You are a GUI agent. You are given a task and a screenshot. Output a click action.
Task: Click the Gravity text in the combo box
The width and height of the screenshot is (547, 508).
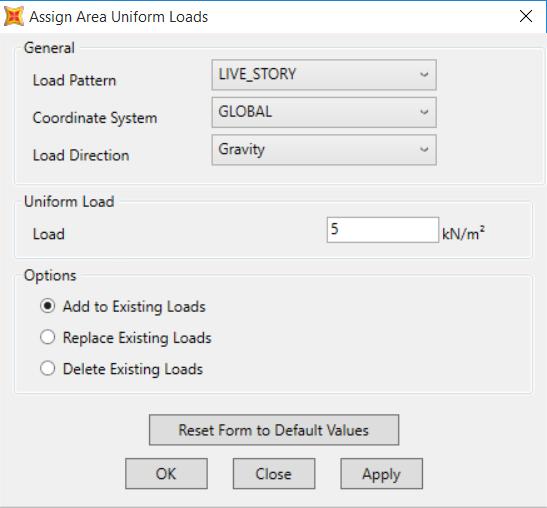tap(241, 149)
